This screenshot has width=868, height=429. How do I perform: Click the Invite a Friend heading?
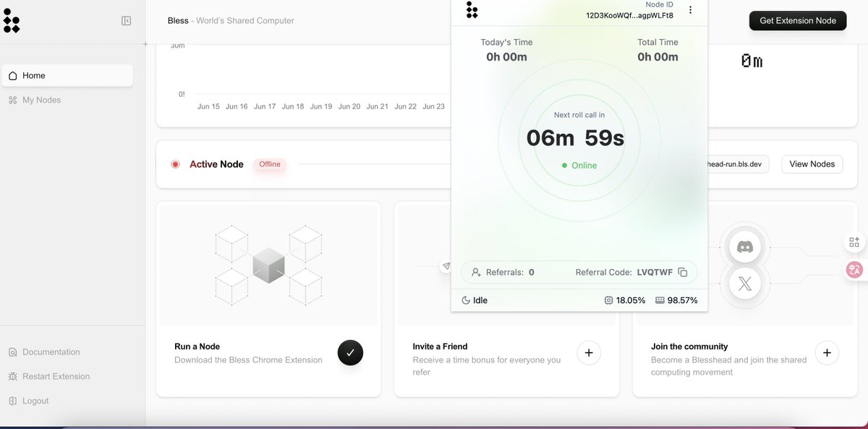[440, 347]
